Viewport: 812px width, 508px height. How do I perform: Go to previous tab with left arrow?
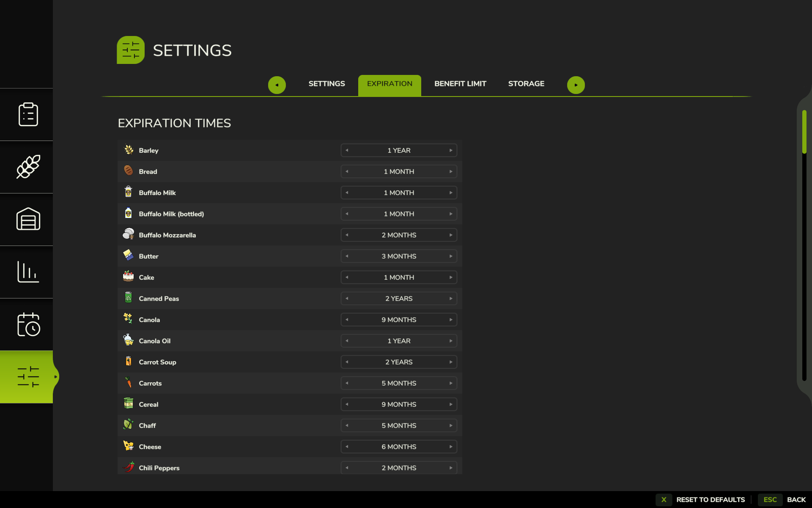coord(277,85)
